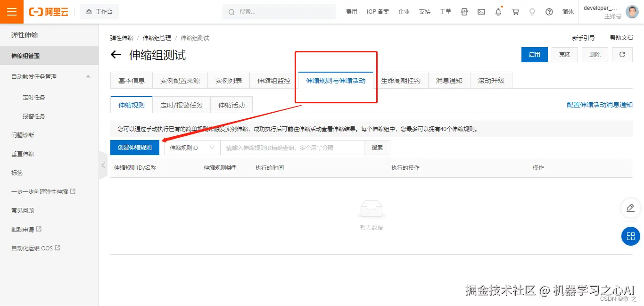The height and width of the screenshot is (306, 644).
Task: Open the shopping cart icon
Action: [515, 11]
